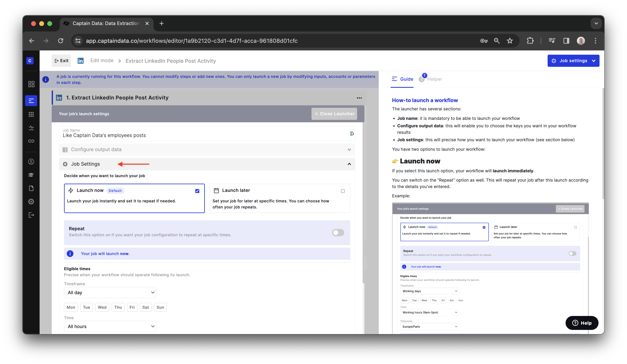Image resolution: width=627 pixels, height=364 pixels.
Task: Open the Time All hours dropdown
Action: tap(110, 326)
